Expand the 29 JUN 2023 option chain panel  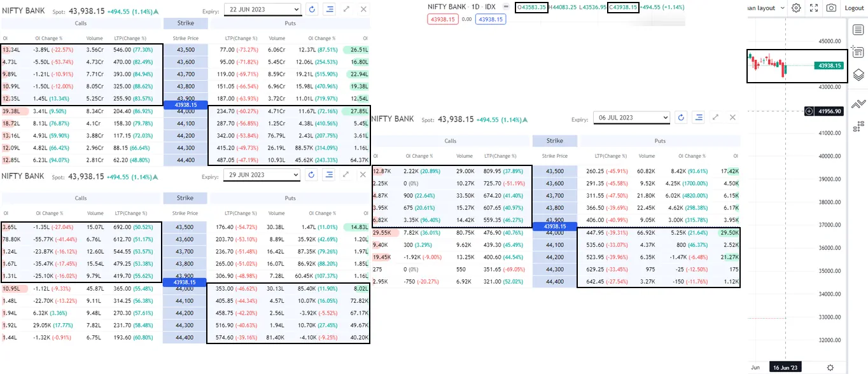pos(346,175)
